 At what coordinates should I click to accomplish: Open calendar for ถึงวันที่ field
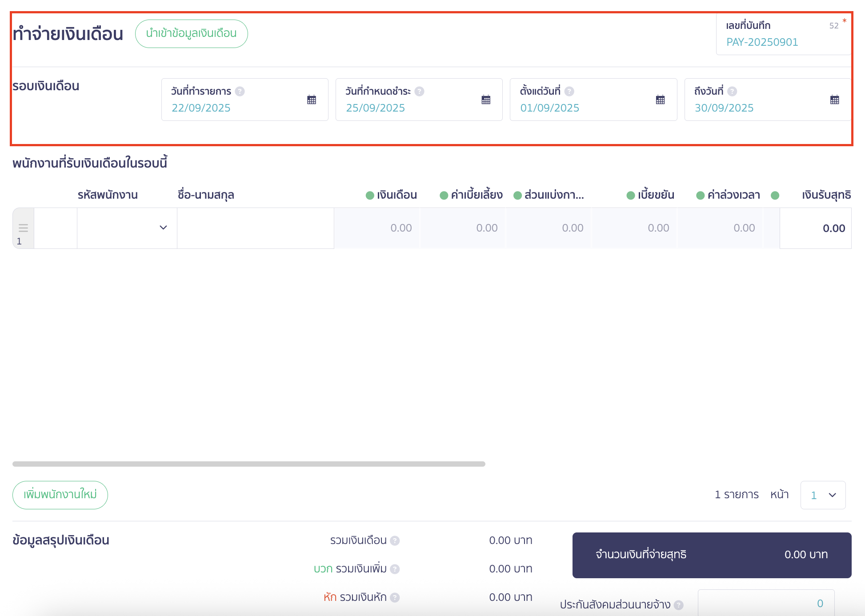coord(834,100)
